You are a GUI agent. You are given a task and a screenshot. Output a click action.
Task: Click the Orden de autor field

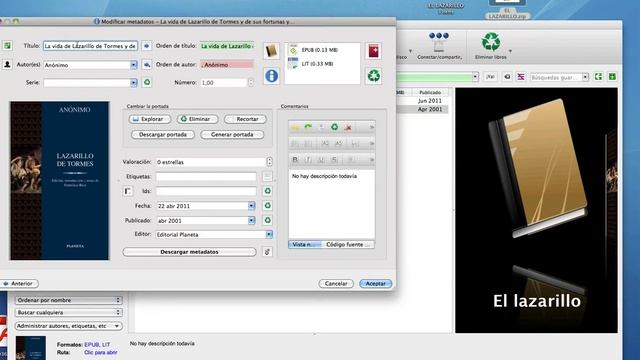pos(227,64)
